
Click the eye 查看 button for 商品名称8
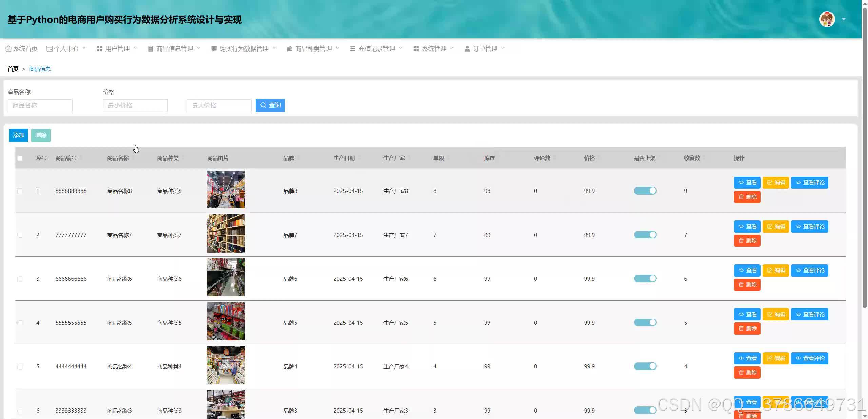click(x=747, y=183)
